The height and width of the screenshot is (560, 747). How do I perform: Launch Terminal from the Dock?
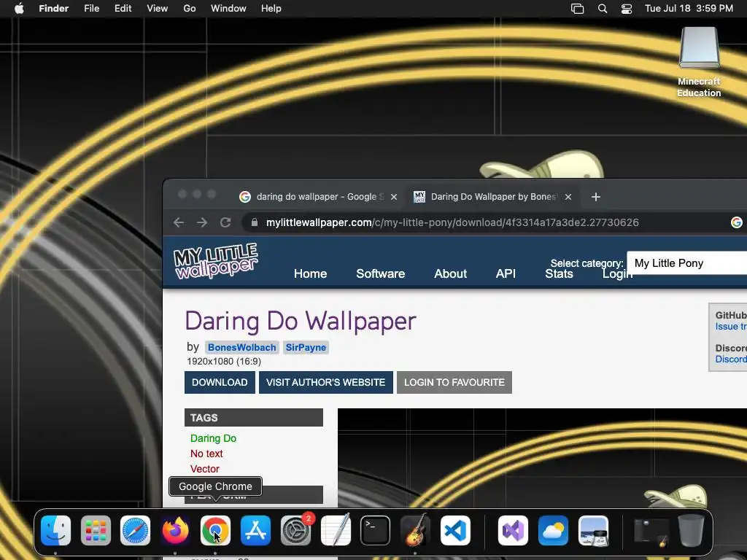pos(376,531)
